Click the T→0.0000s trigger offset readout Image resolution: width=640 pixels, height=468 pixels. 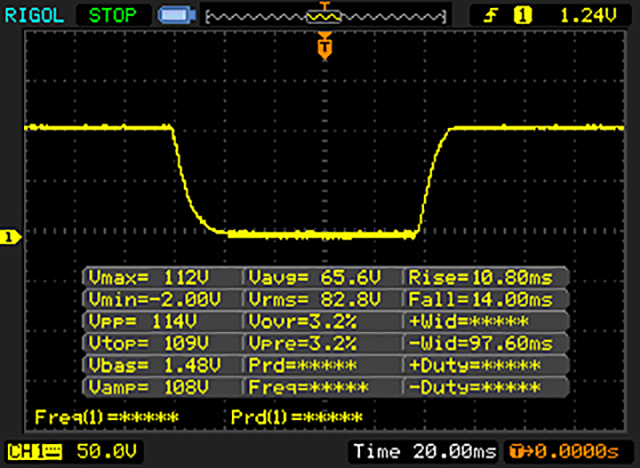click(x=565, y=452)
